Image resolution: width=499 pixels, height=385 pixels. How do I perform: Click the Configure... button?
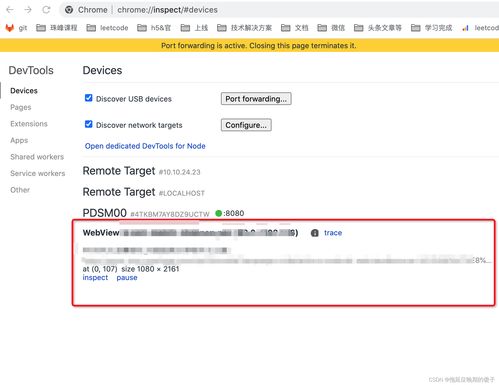pyautogui.click(x=246, y=125)
